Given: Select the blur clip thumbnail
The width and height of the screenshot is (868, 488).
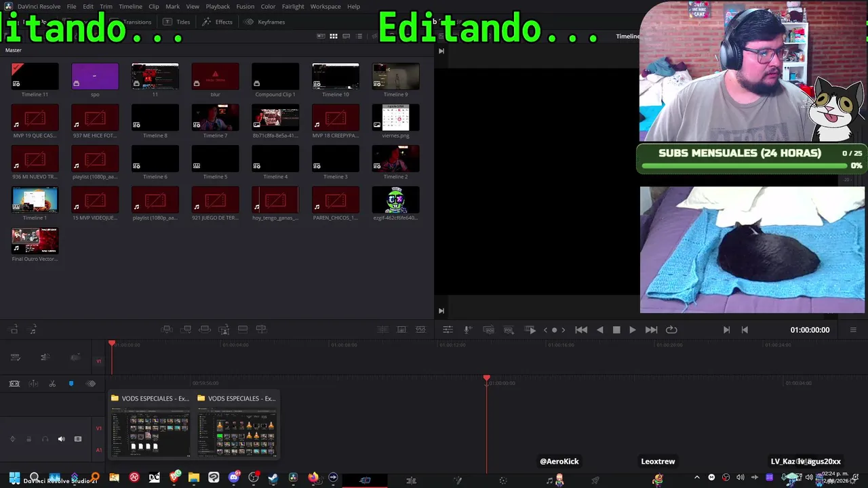Looking at the screenshot, I should pyautogui.click(x=215, y=77).
